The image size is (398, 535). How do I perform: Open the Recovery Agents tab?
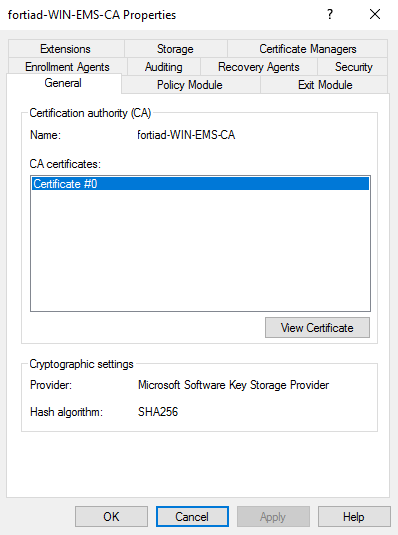[259, 67]
